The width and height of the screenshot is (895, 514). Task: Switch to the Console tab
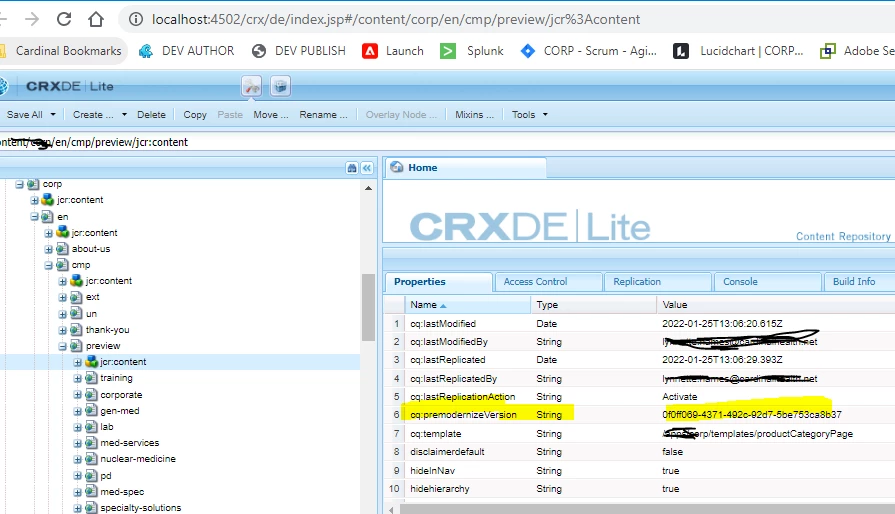(x=768, y=282)
